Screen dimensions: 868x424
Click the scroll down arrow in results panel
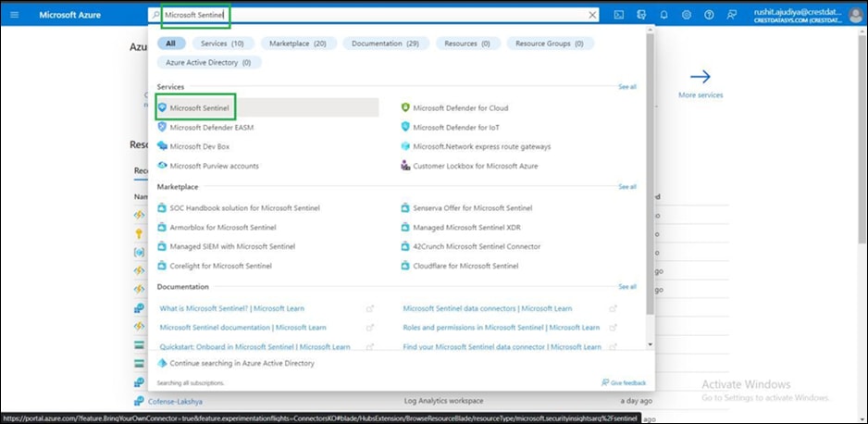650,344
